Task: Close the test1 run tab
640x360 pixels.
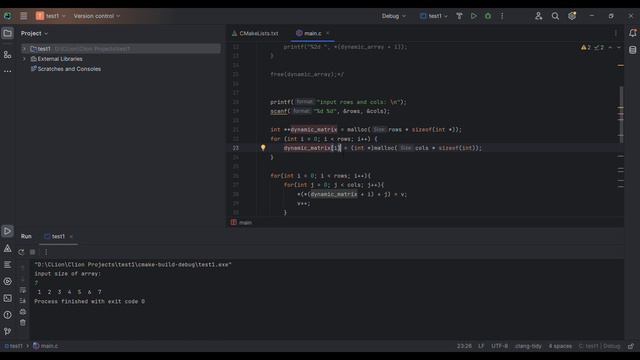Action: (71, 236)
